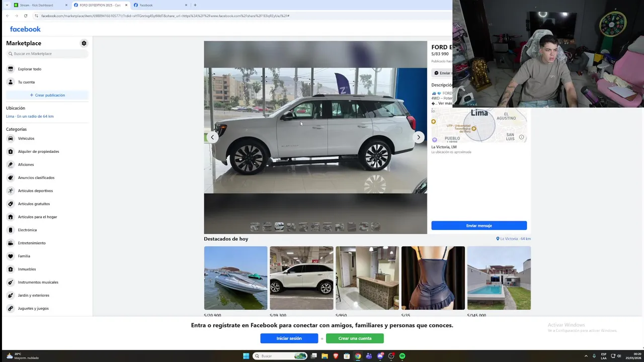
Task: Open house with pool listing S/145.000
Action: 499,278
